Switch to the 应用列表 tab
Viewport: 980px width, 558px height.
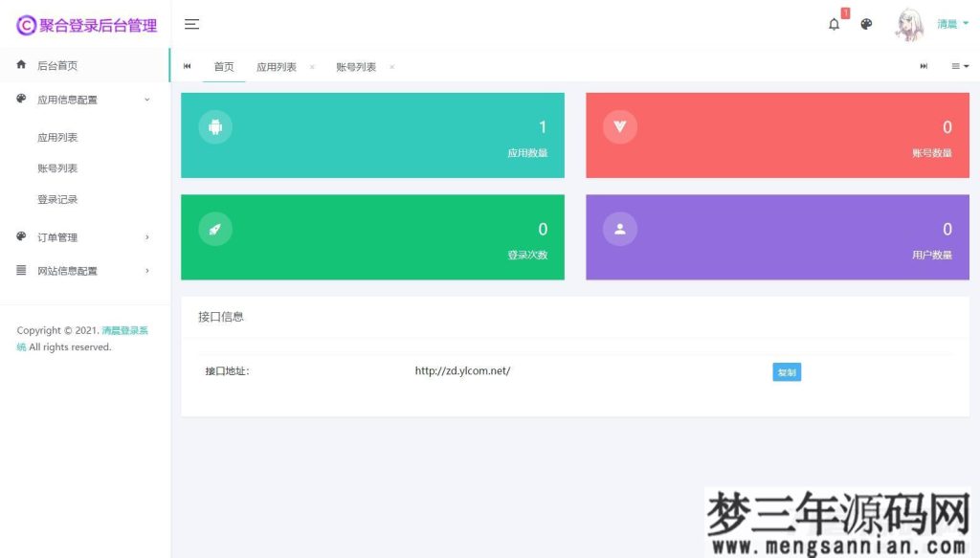point(278,66)
